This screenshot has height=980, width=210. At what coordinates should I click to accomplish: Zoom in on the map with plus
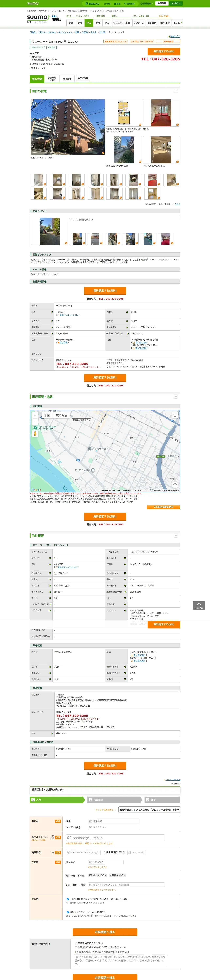(35, 415)
